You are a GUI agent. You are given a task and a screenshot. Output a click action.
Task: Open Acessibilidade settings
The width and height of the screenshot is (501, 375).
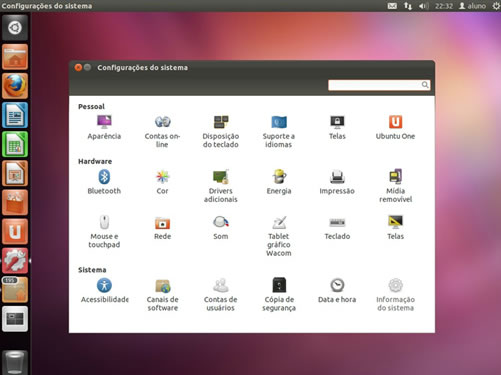[x=104, y=291]
